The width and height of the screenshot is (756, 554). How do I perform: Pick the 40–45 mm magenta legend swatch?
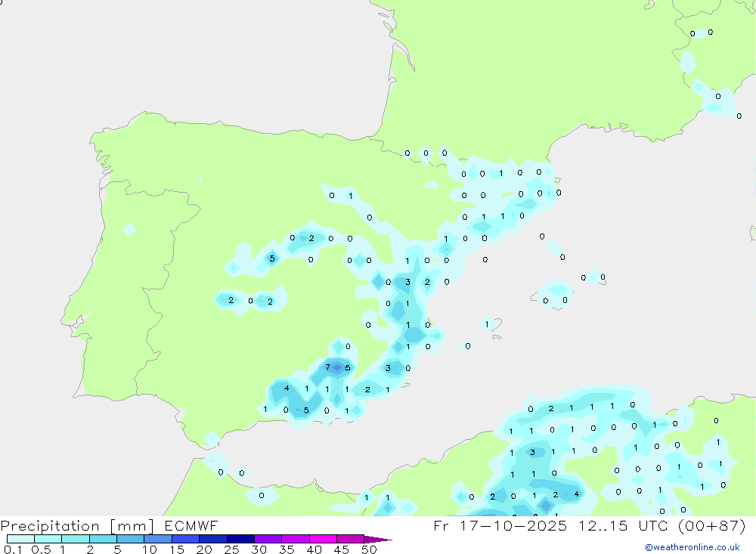coord(323,539)
